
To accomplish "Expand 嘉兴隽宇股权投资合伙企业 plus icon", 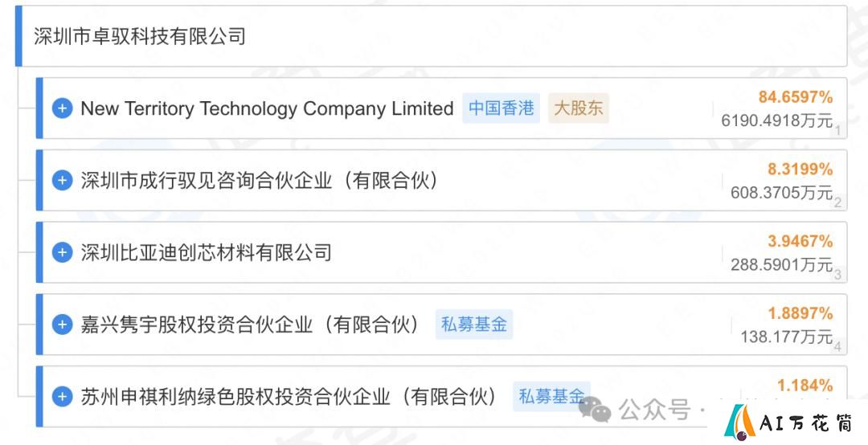I will point(62,325).
